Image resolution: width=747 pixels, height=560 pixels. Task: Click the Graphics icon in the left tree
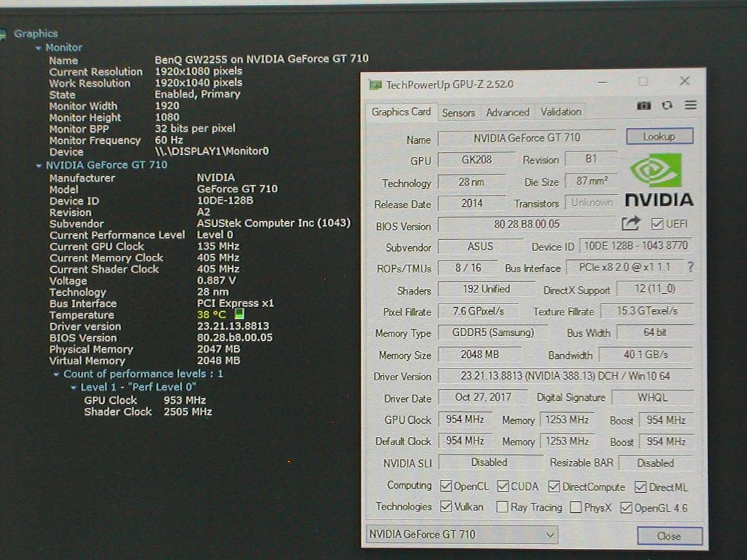click(7, 33)
